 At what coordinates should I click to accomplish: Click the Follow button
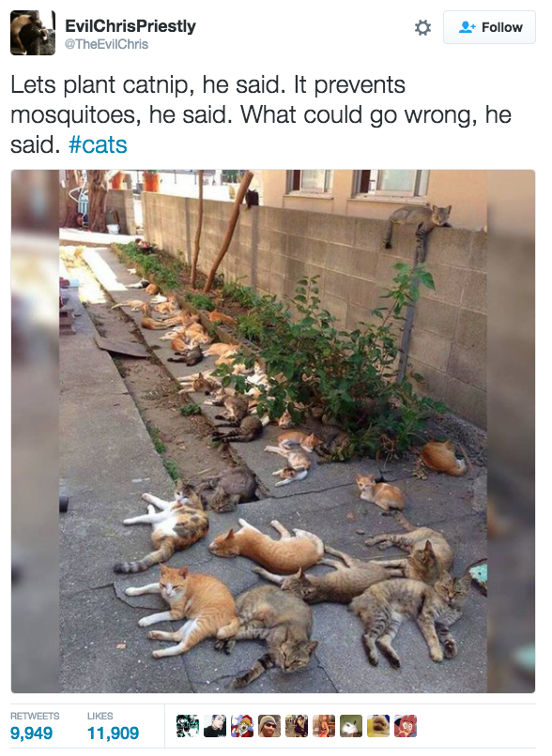(489, 27)
